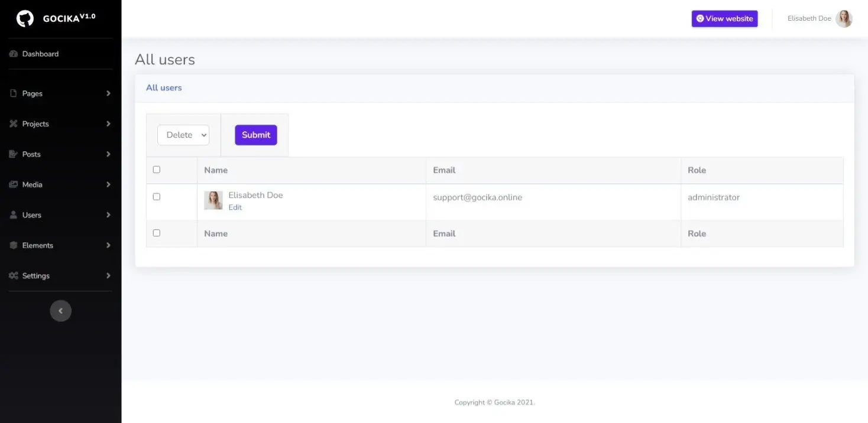Image resolution: width=868 pixels, height=423 pixels.
Task: Click the Settings gears icon
Action: 14,276
